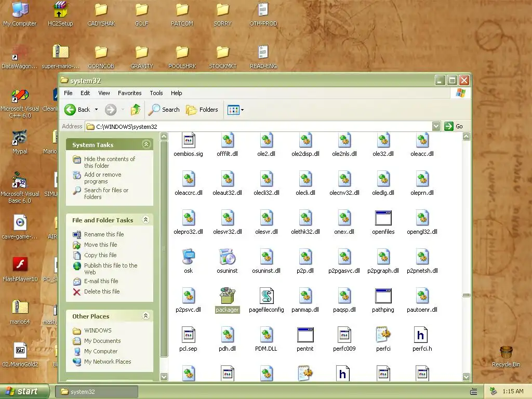Viewport: 532px width, 399px height.
Task: Open the File menu
Action: tap(68, 93)
